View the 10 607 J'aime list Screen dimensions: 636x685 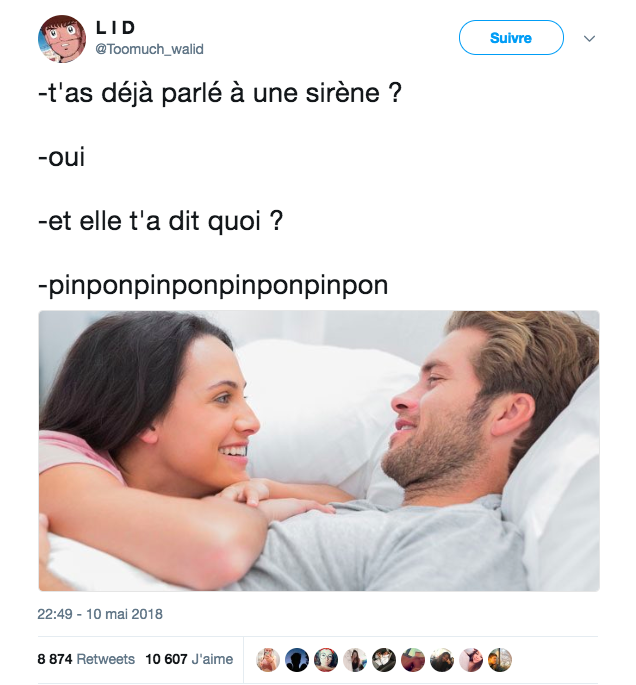pos(189,659)
